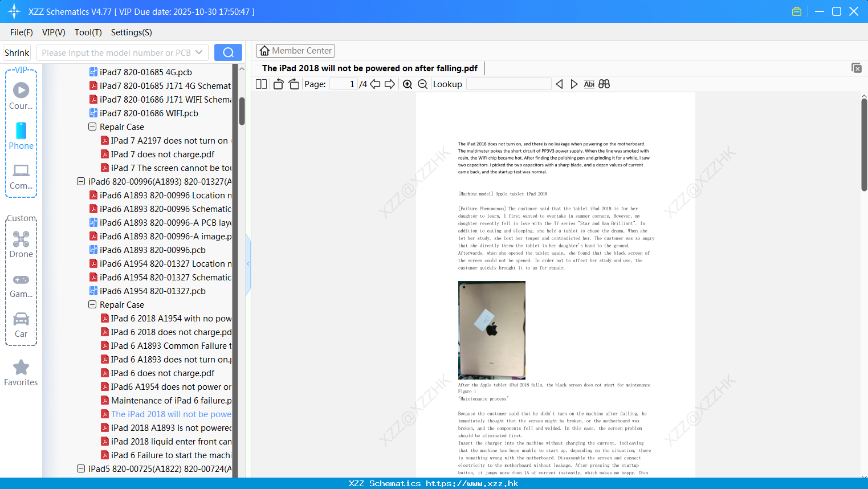Open the VIP(V) menu
The height and width of the screenshot is (489, 868).
54,32
